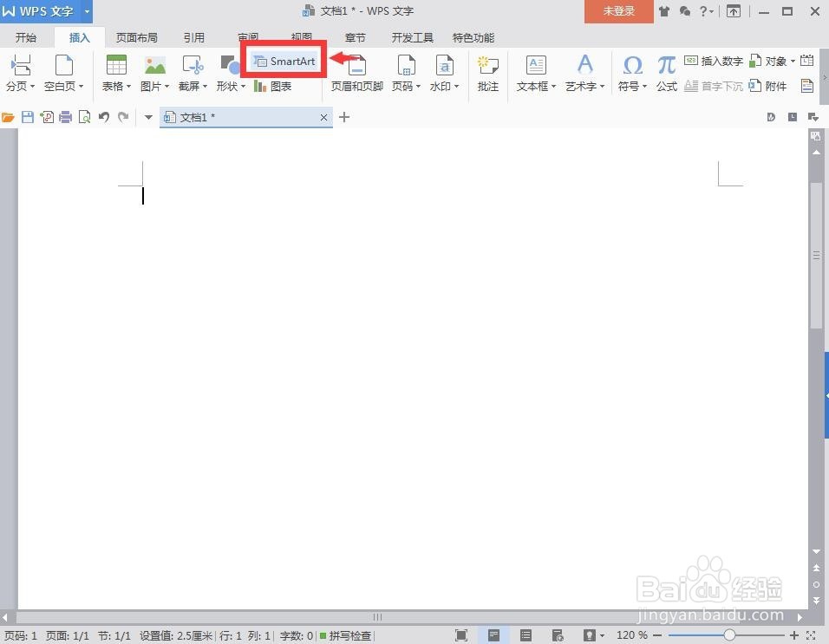Expand the 水印 dropdown arrow
The height and width of the screenshot is (644, 829).
tap(457, 86)
